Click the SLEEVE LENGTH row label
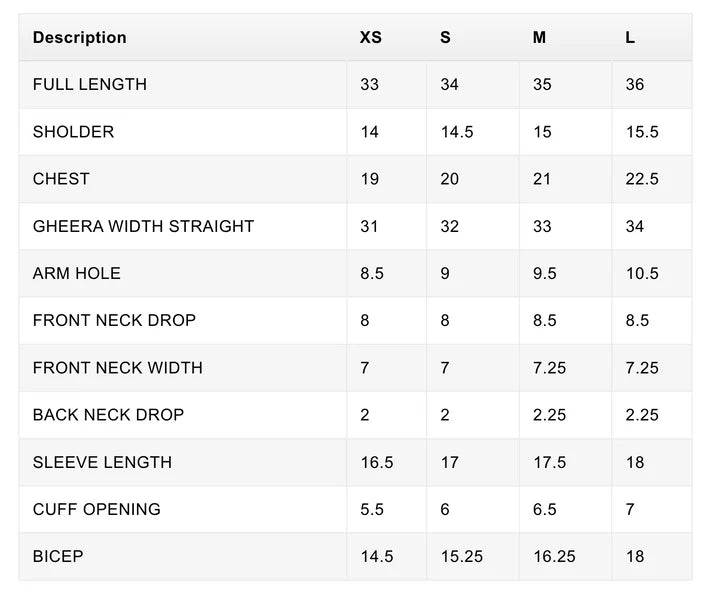713x612 pixels. coord(102,462)
